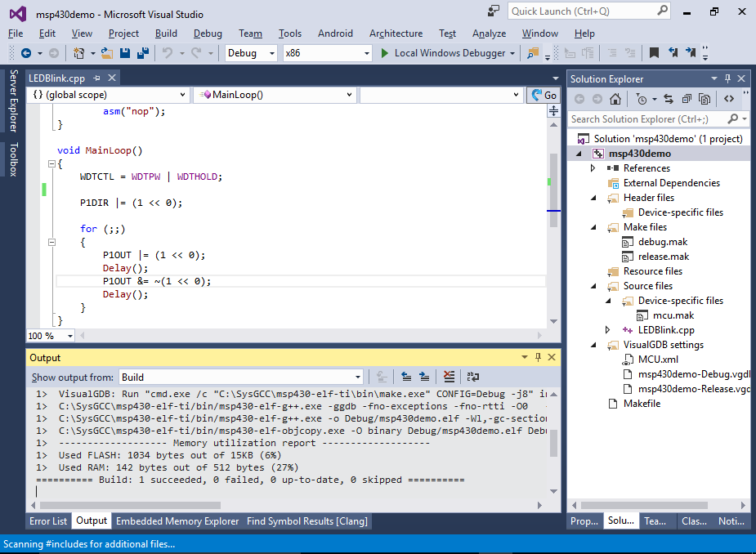
Task: Click the Redo toolbar icon
Action: (x=196, y=53)
